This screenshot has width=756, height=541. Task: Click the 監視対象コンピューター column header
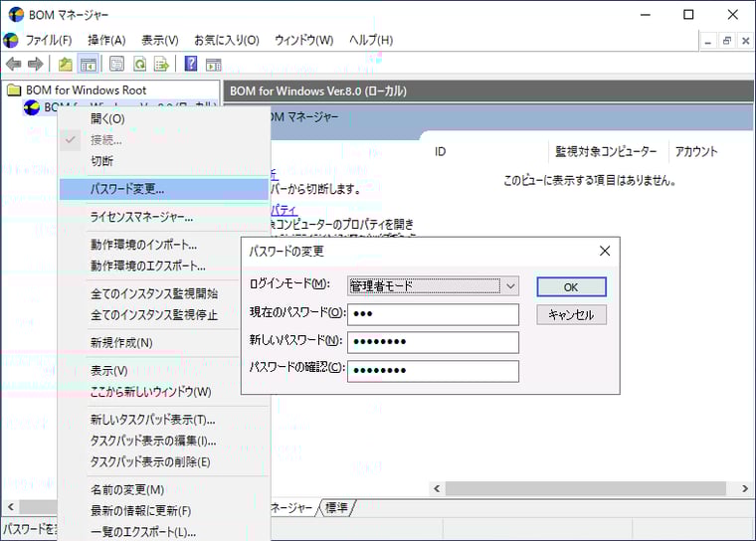pos(608,151)
